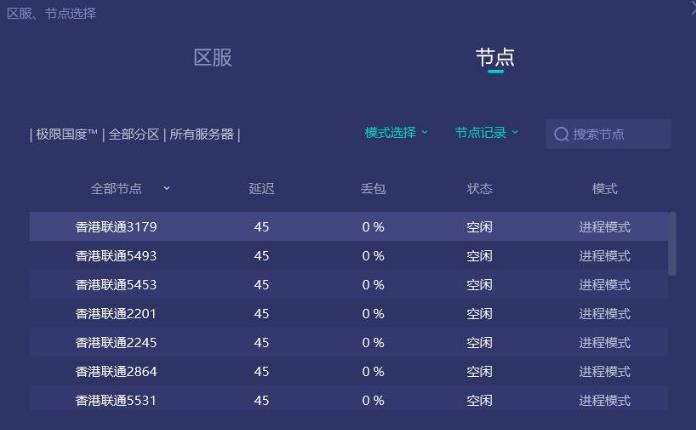Screen dimensions: 696x430
Task: Select node 香港联通2245
Action: click(116, 343)
